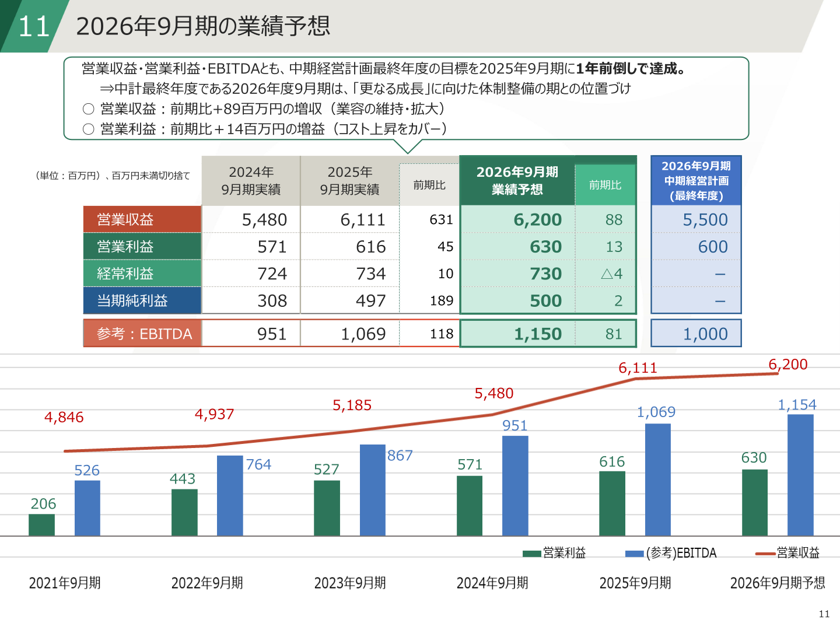The width and height of the screenshot is (840, 630).
Task: Click the forecast value 730
Action: (545, 274)
